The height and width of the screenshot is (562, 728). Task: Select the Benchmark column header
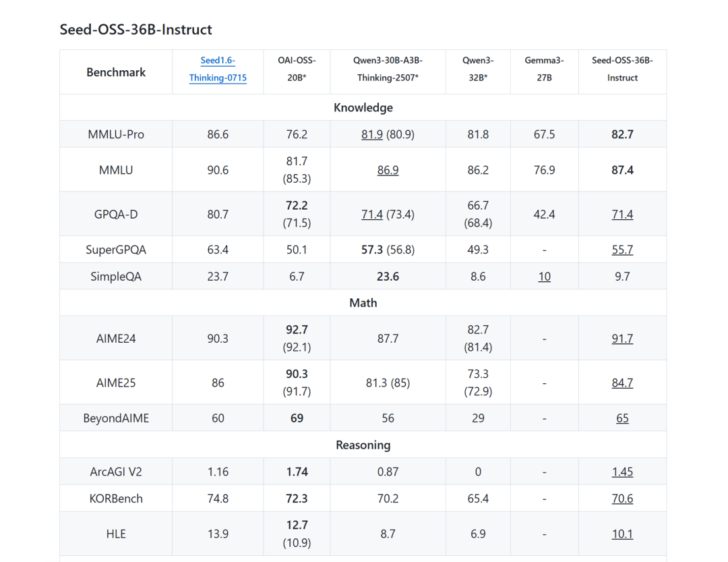click(116, 72)
